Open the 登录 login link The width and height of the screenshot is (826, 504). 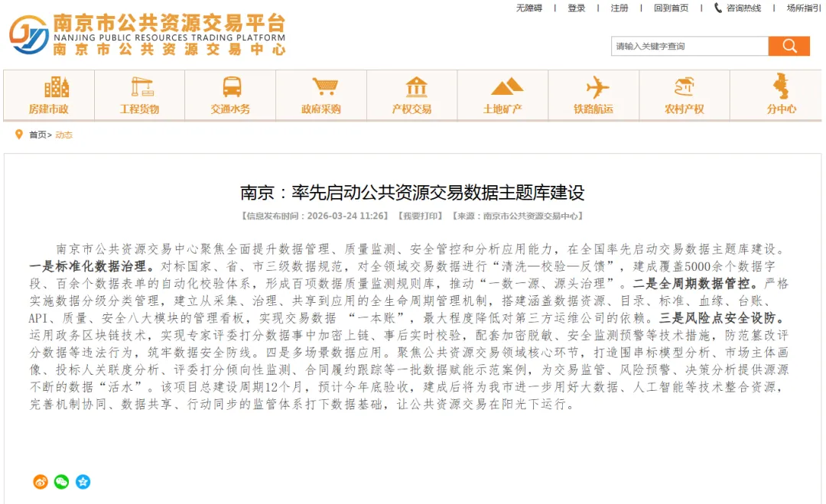pos(577,8)
